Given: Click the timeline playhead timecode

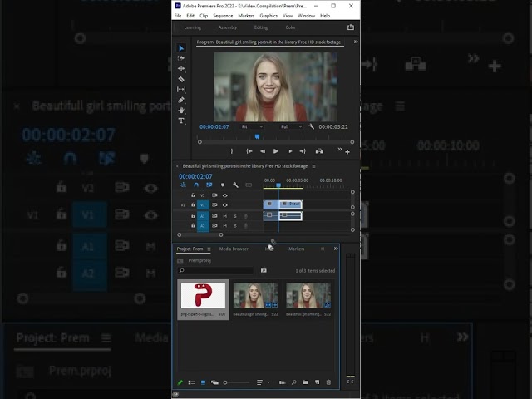Looking at the screenshot, I should pyautogui.click(x=195, y=176).
